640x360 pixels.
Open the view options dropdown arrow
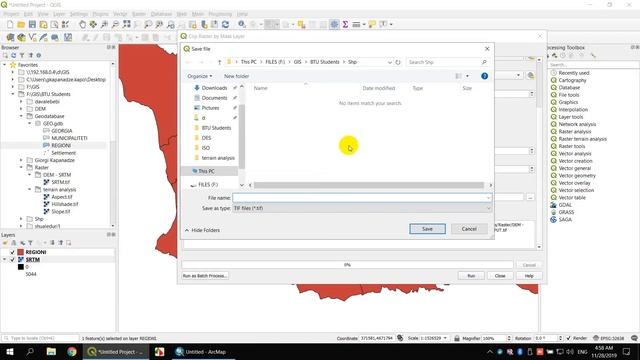(x=467, y=76)
